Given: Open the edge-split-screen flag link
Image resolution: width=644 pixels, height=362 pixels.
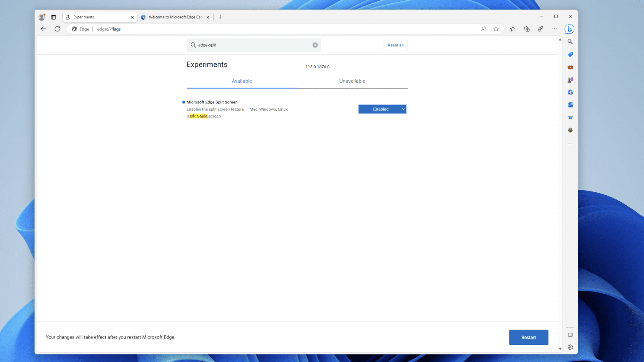Looking at the screenshot, I should click(x=204, y=116).
